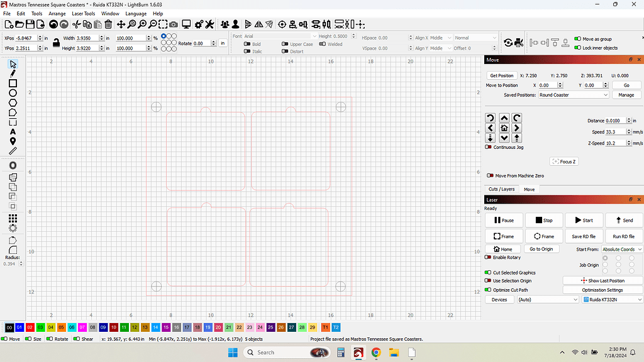Enable the Continuous Jog checkbox
Viewport: 644px width, 362px height.
(x=489, y=147)
